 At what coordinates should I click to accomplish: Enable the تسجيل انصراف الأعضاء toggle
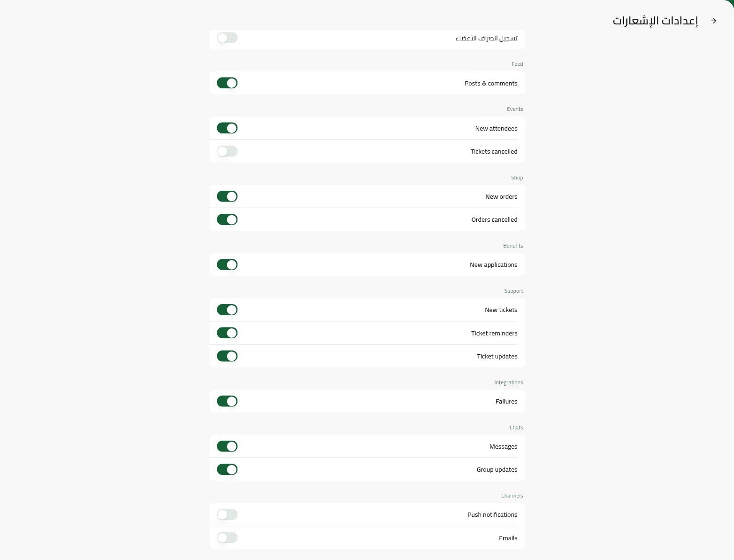pos(227,38)
